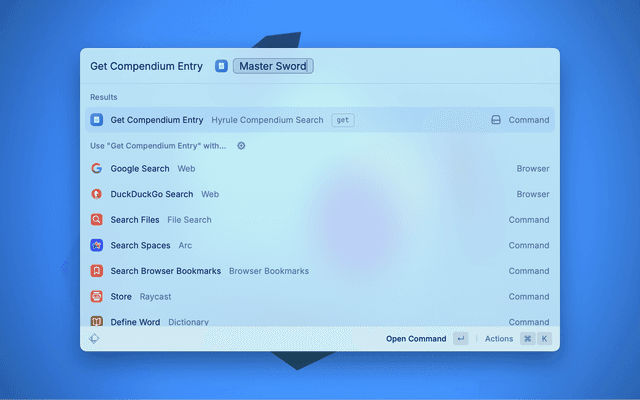The height and width of the screenshot is (400, 640).
Task: Click the Enter key badge in the footer
Action: click(460, 339)
